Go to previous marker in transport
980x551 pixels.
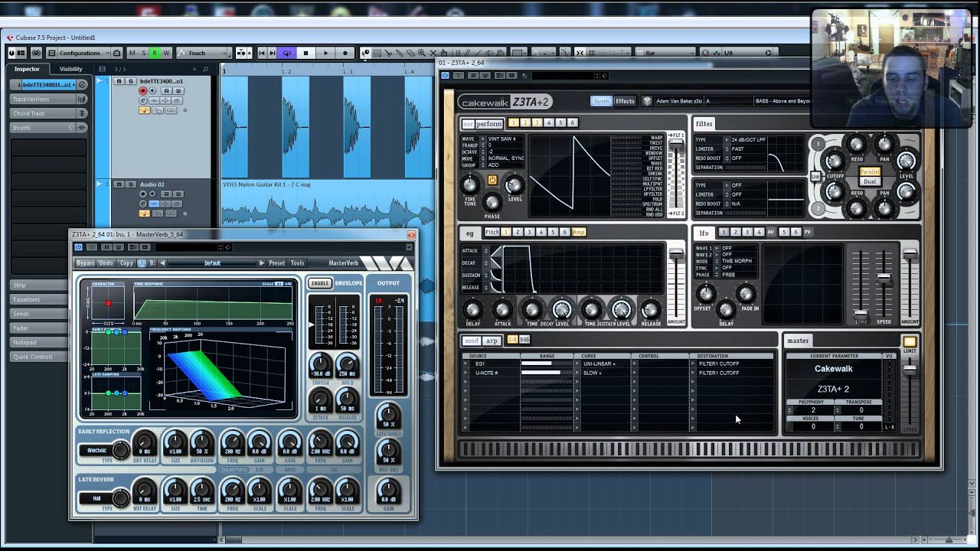(262, 53)
